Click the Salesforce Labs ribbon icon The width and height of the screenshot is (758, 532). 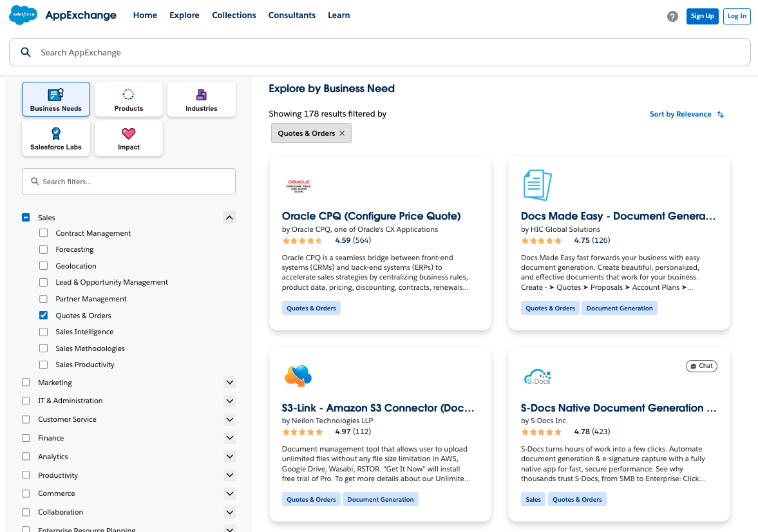(x=56, y=133)
